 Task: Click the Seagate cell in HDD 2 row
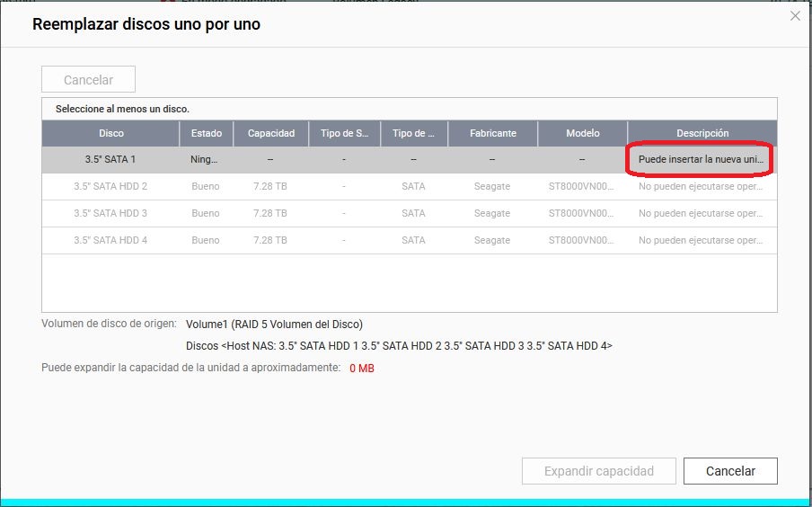pos(492,186)
